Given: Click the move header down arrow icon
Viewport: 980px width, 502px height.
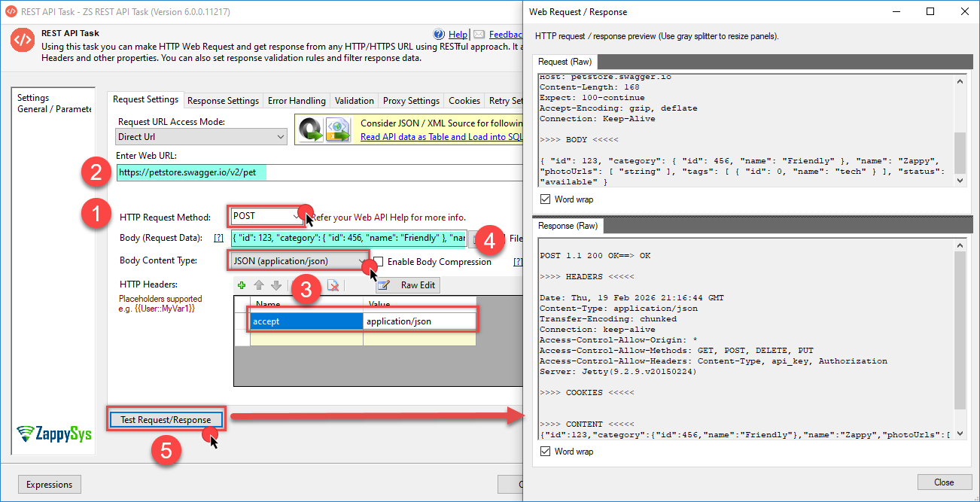Looking at the screenshot, I should 275,285.
